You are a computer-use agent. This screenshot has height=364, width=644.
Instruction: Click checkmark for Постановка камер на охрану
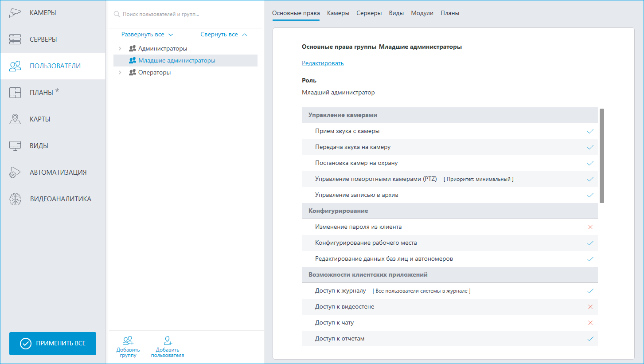pos(590,163)
